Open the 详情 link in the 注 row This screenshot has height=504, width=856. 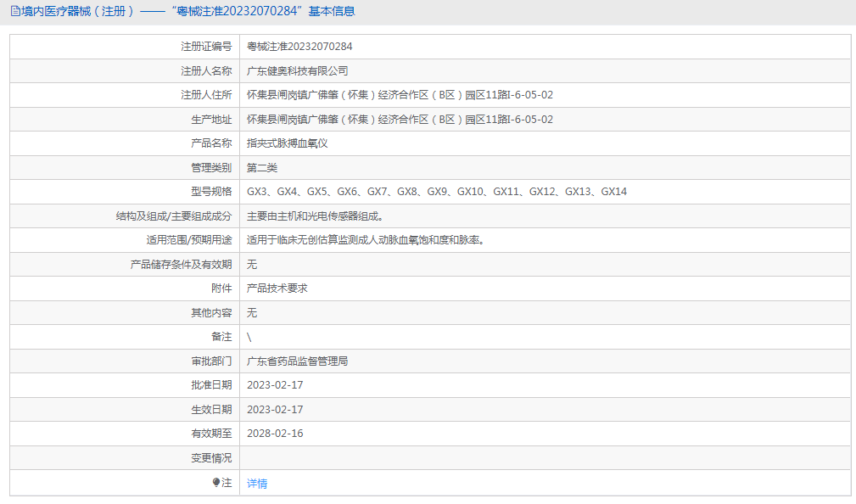[x=257, y=484]
